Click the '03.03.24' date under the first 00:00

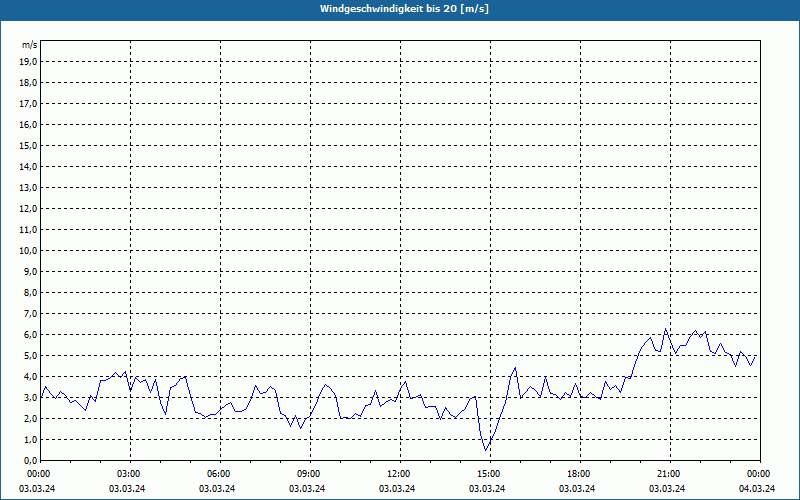click(x=37, y=488)
